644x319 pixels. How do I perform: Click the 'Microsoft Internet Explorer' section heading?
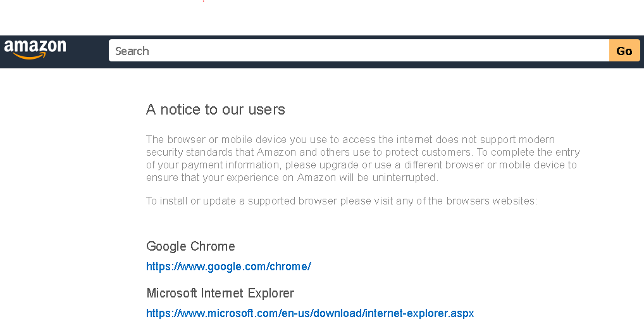click(220, 293)
